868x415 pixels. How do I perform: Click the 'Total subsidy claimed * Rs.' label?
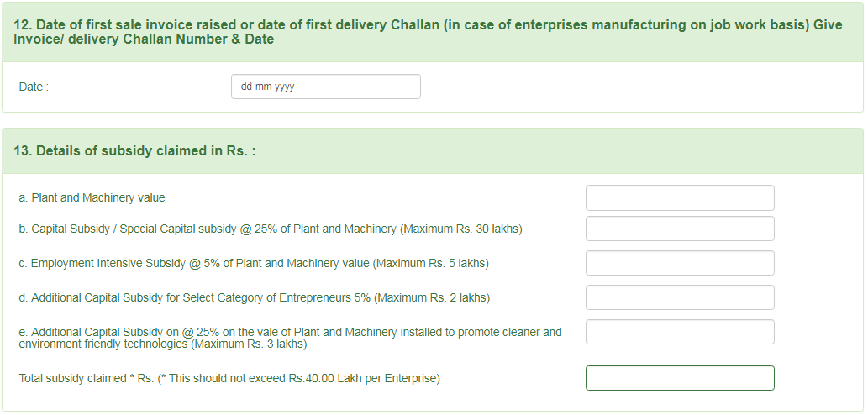[86, 379]
